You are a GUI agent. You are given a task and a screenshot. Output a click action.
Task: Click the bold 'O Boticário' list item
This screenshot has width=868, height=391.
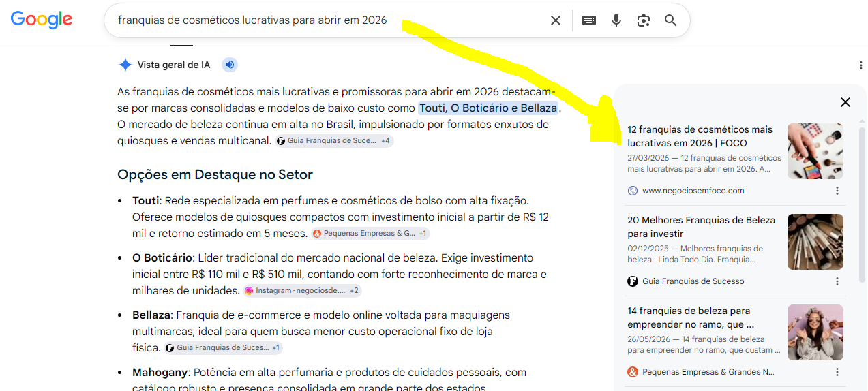[x=163, y=258]
